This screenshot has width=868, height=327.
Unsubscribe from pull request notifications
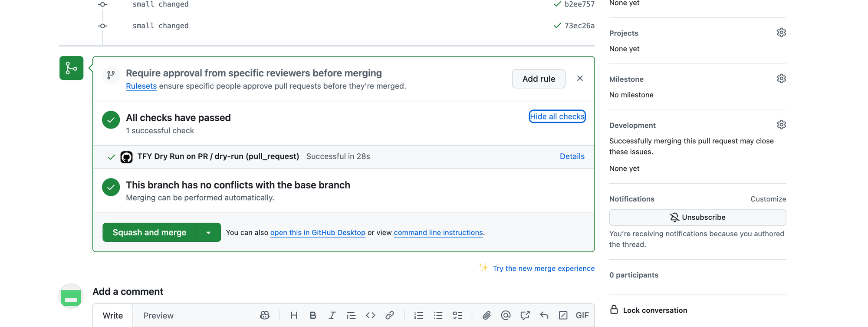pos(697,217)
